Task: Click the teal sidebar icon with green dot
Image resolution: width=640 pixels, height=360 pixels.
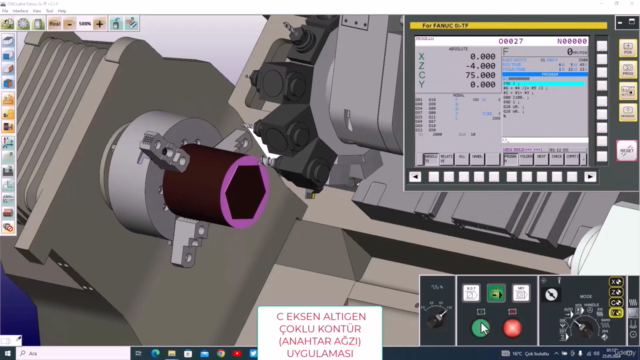Action: pyautogui.click(x=8, y=157)
